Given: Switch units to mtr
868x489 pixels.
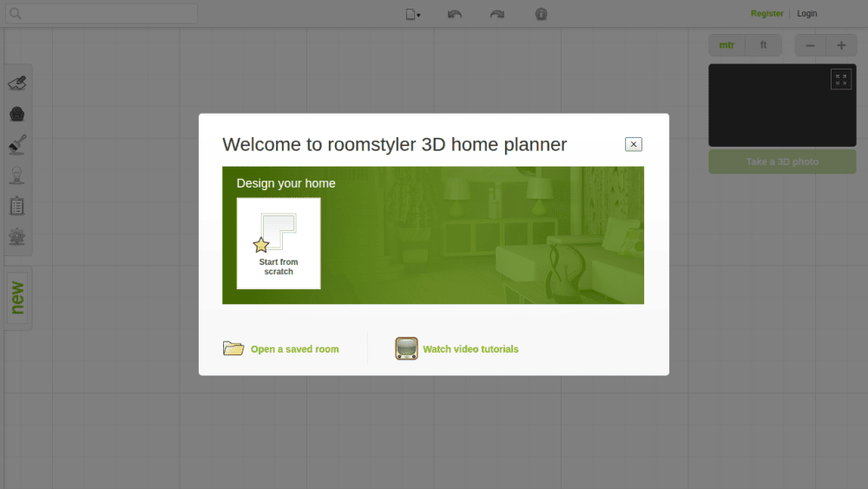Looking at the screenshot, I should point(727,45).
